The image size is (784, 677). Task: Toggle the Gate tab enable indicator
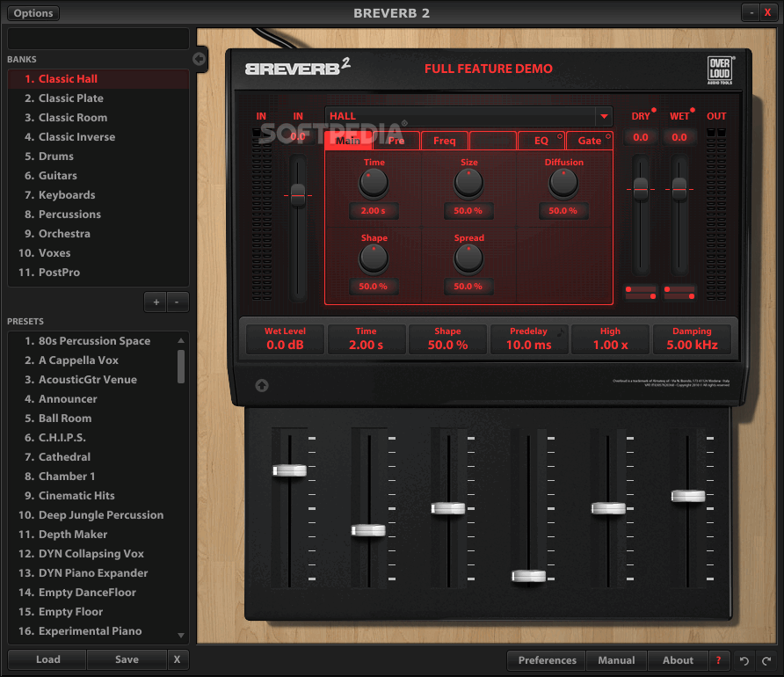(608, 136)
